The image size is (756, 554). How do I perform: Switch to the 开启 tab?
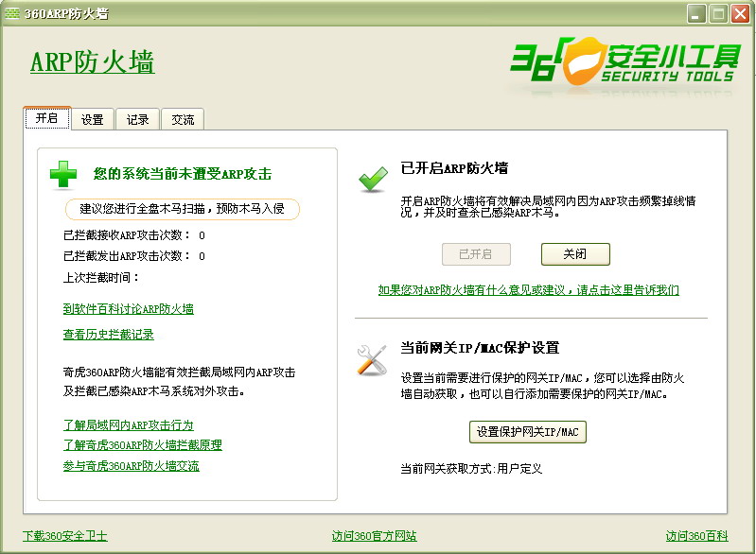pos(46,118)
